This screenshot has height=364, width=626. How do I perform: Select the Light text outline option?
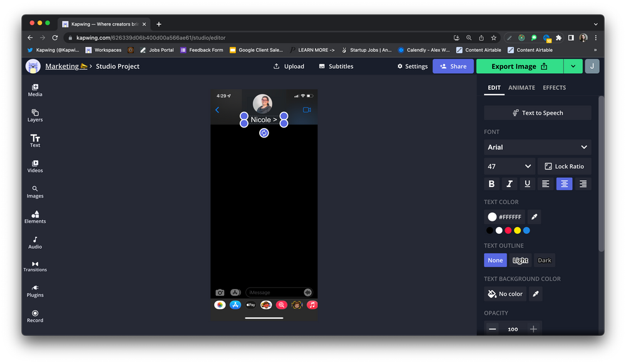pyautogui.click(x=520, y=260)
